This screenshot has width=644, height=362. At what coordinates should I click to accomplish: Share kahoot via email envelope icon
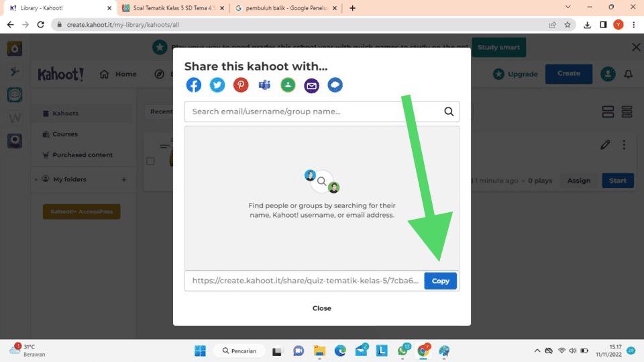coord(311,85)
